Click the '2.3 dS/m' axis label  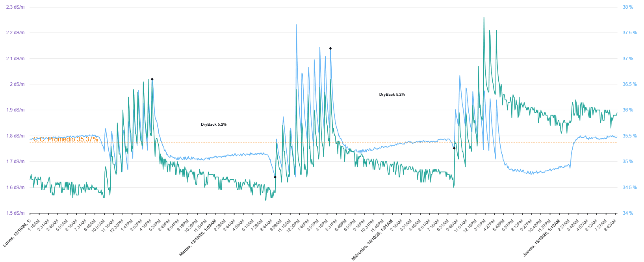pyautogui.click(x=15, y=7)
